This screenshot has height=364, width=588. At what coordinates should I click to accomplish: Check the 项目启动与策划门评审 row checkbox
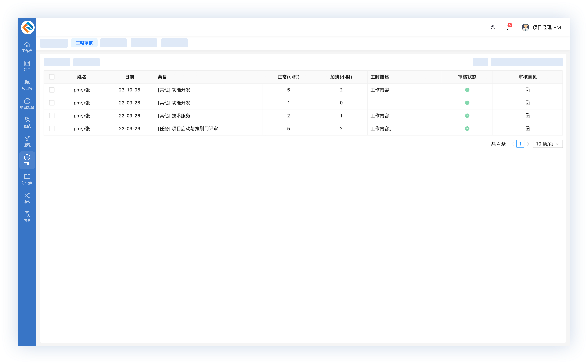52,129
